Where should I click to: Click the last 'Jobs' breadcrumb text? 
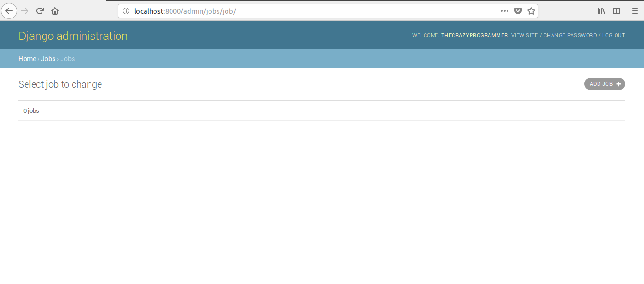(68, 59)
